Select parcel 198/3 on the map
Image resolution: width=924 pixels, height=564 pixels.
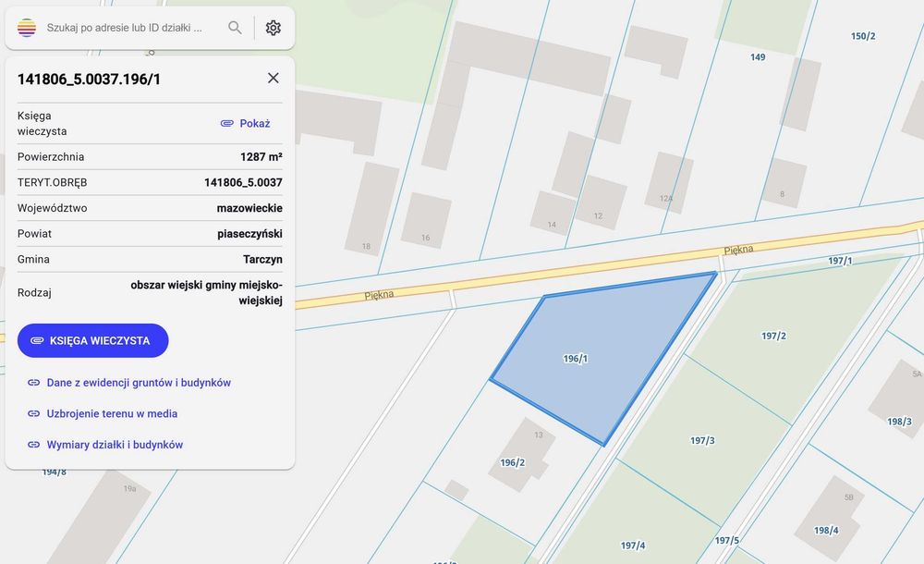pos(899,422)
